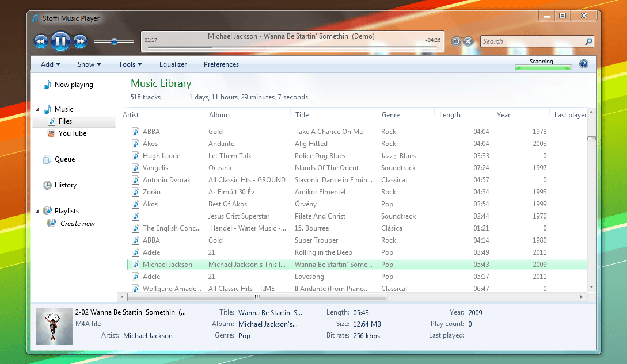Click the file icon of Michael Jackson track

point(135,264)
